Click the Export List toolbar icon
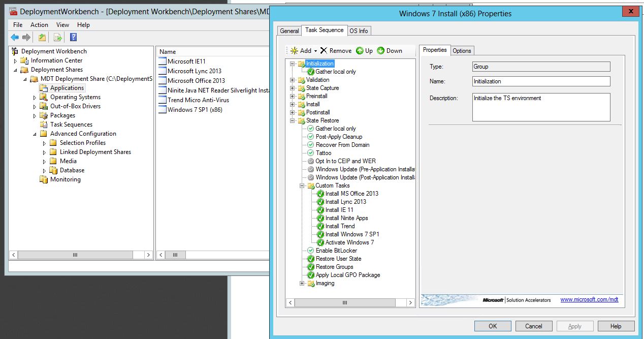Image resolution: width=644 pixels, height=339 pixels. 58,37
